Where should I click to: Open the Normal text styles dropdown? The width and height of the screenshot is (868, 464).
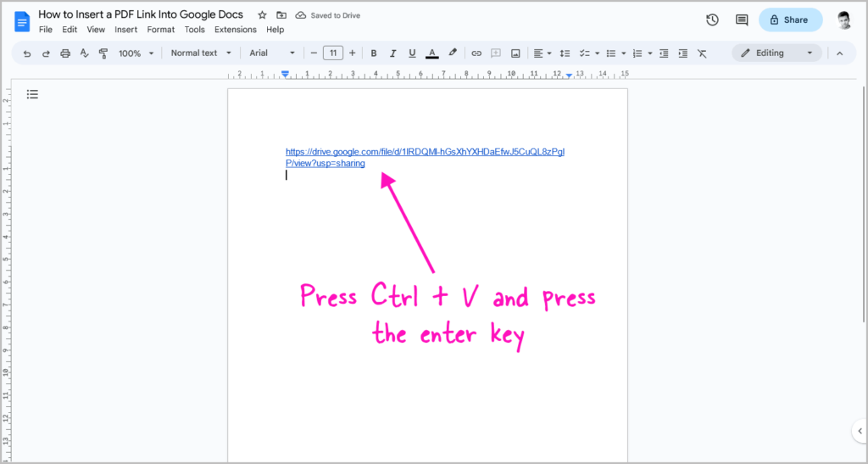201,53
